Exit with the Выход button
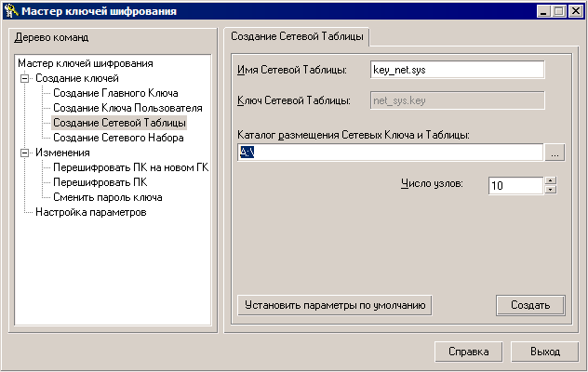588x372 pixels. click(x=545, y=352)
